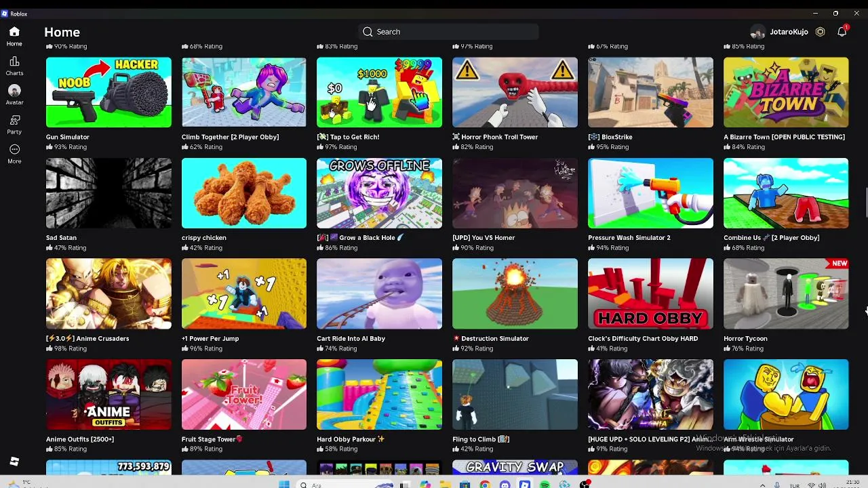Open the Fruit Stage Tower thumbnail
868x488 pixels.
click(x=244, y=394)
